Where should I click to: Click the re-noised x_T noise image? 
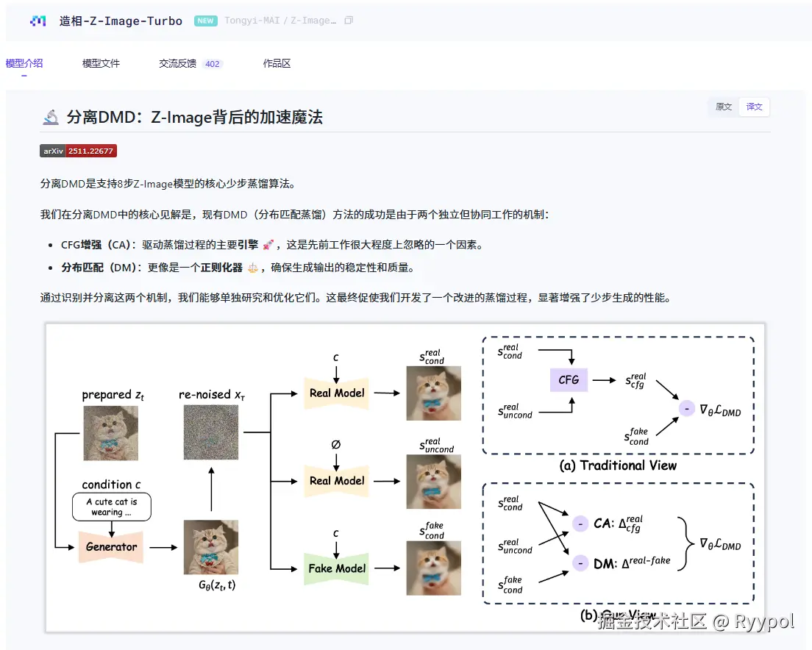click(x=211, y=434)
